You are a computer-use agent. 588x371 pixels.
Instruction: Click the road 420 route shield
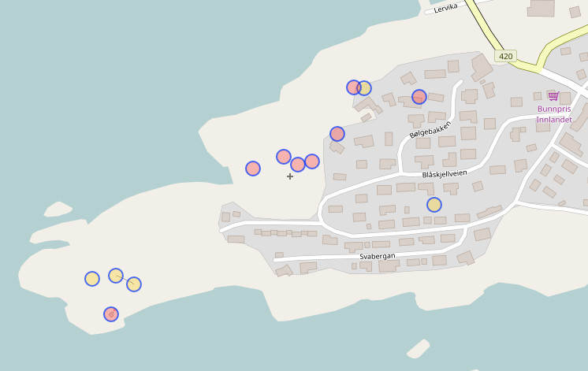pyautogui.click(x=505, y=56)
